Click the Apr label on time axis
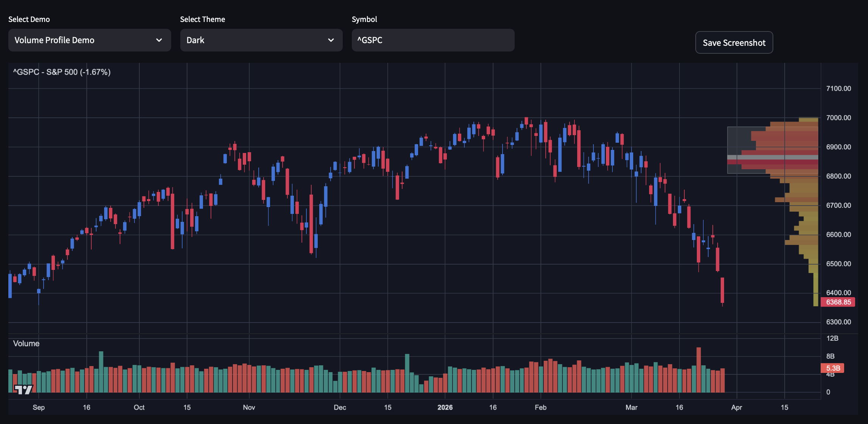Viewport: 868px width, 424px height. pos(737,407)
